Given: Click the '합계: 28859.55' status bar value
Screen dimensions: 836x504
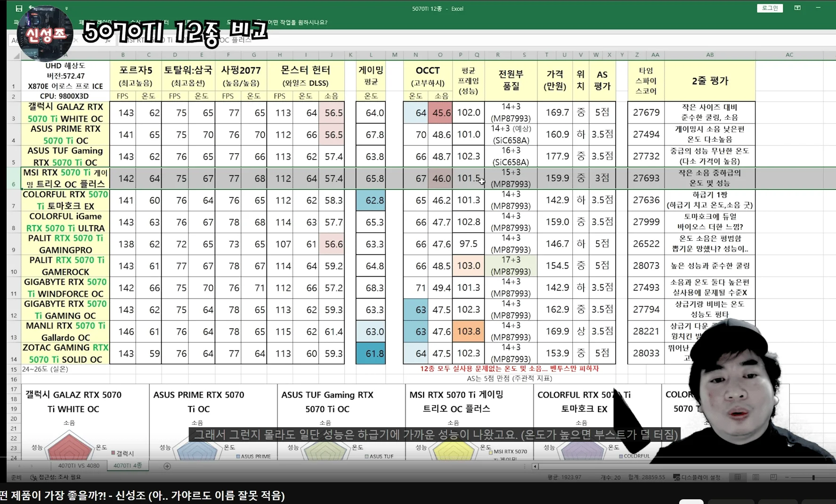Looking at the screenshot, I should [647, 477].
